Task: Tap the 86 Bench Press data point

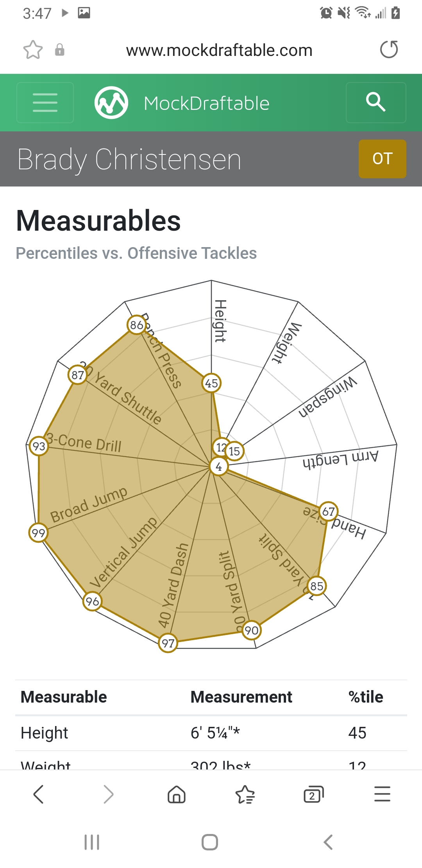Action: tap(137, 325)
